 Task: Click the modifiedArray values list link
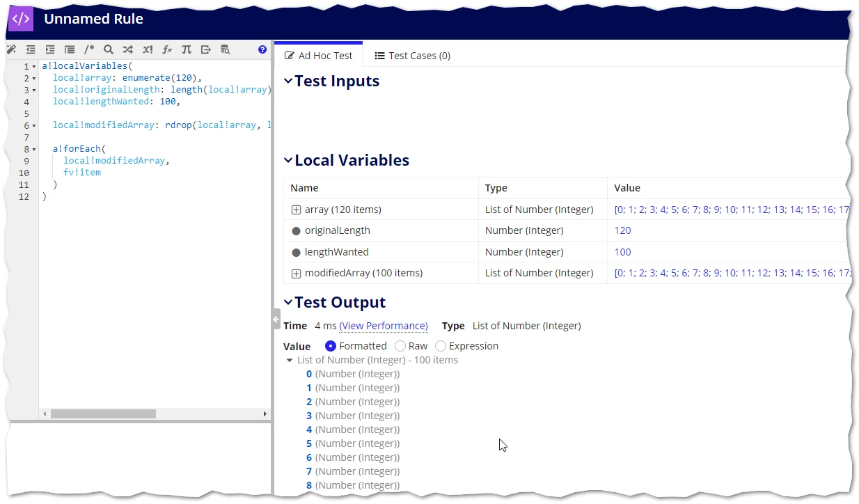[732, 274]
